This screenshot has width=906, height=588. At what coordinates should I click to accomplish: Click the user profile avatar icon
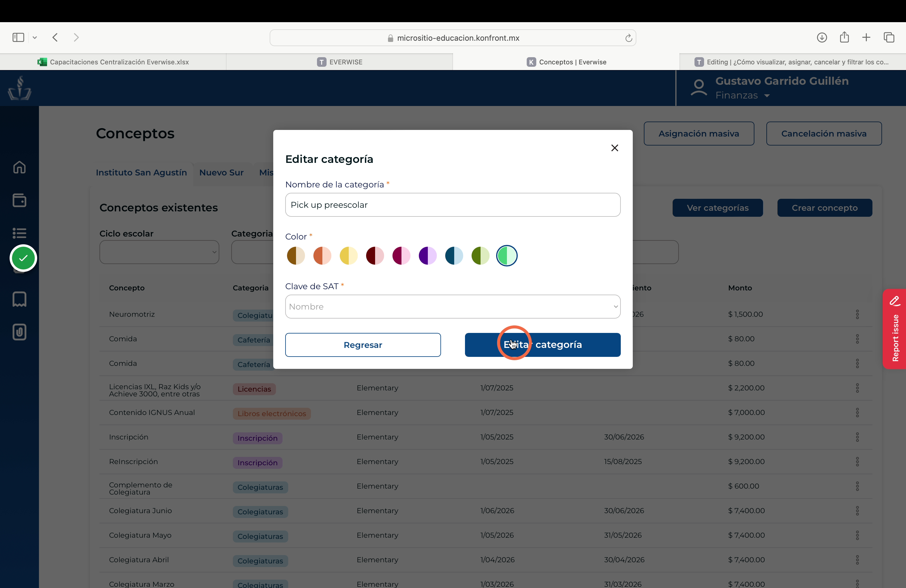[x=699, y=88]
